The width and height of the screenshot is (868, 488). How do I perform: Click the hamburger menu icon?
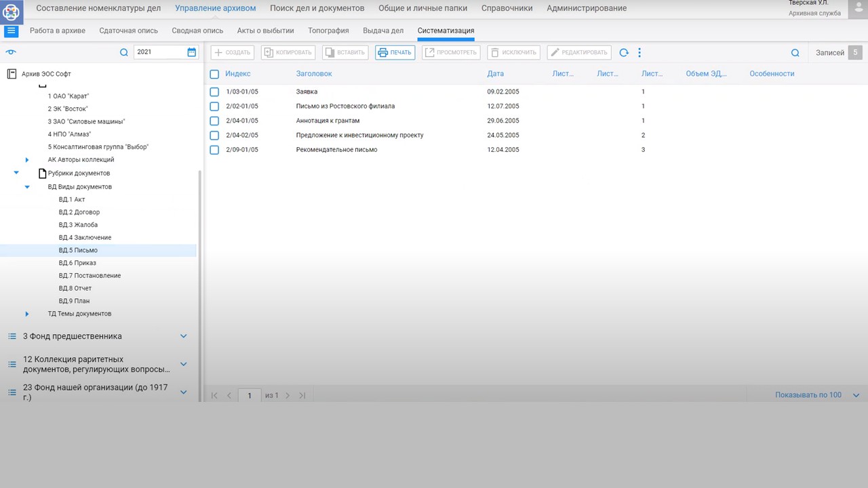(12, 31)
